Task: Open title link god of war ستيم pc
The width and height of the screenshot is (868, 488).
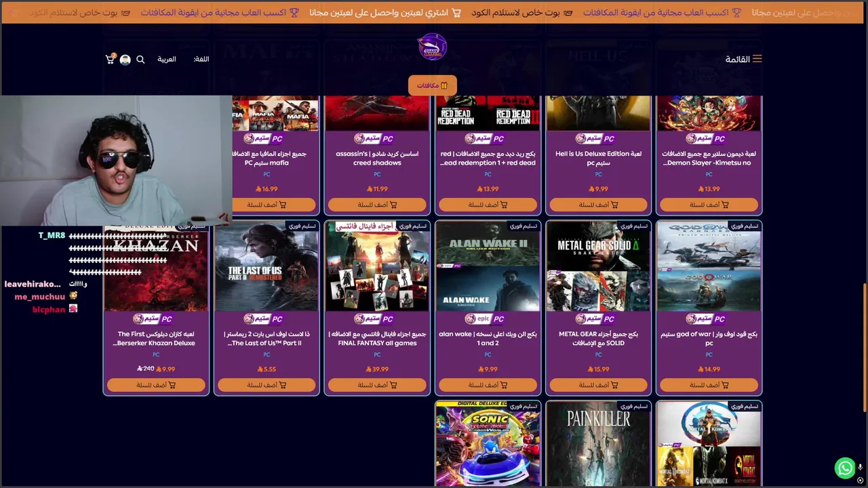Action: coord(709,338)
